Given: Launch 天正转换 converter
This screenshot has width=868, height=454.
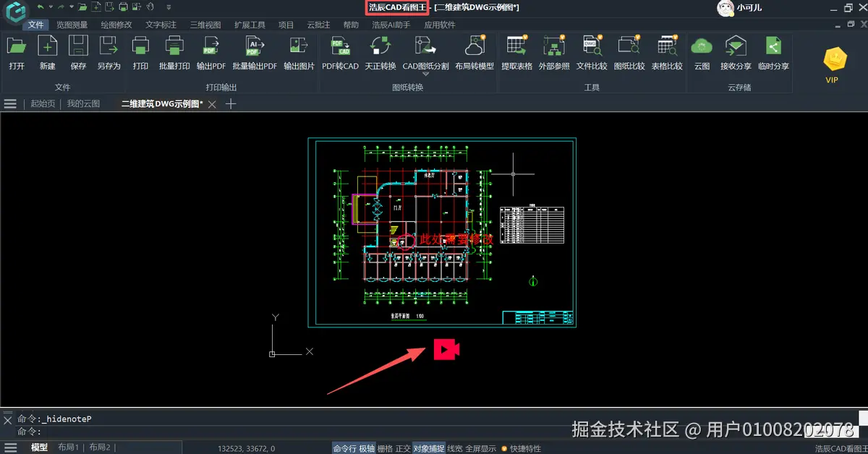Looking at the screenshot, I should 380,53.
